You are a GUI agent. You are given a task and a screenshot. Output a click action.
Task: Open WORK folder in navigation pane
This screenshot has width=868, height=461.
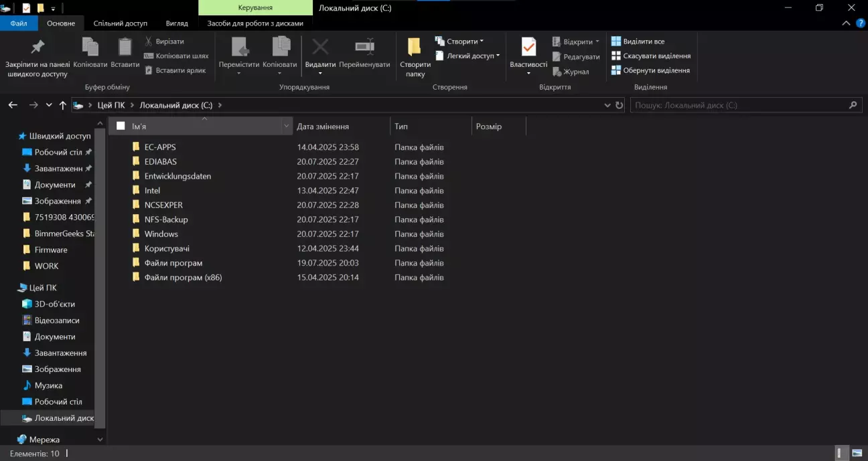(46, 266)
